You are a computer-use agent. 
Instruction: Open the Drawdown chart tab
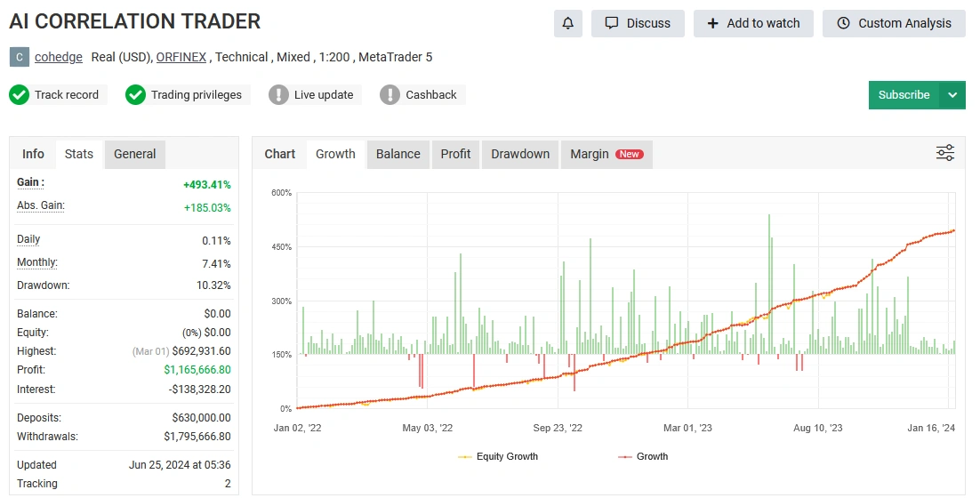[x=520, y=154]
